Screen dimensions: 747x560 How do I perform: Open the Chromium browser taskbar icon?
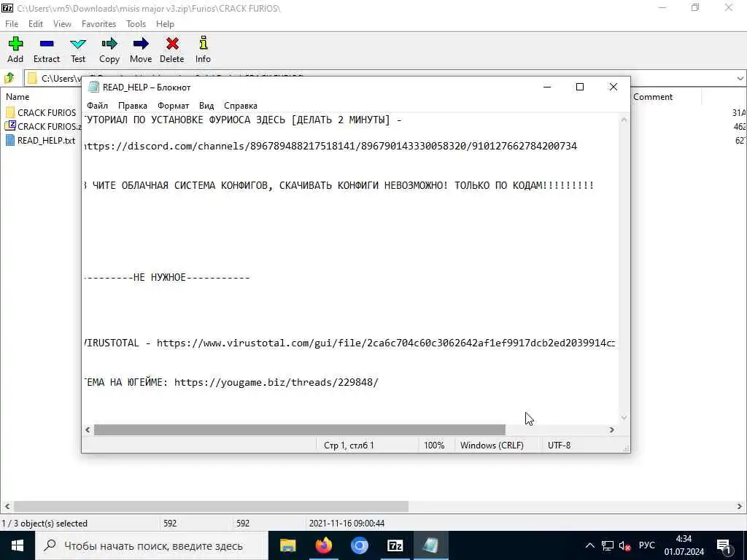[359, 545]
